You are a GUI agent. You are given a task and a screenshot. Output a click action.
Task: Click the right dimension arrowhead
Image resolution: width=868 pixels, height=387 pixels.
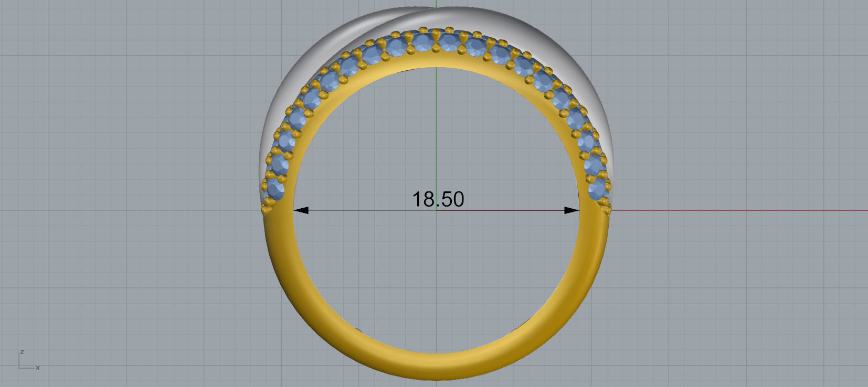571,210
